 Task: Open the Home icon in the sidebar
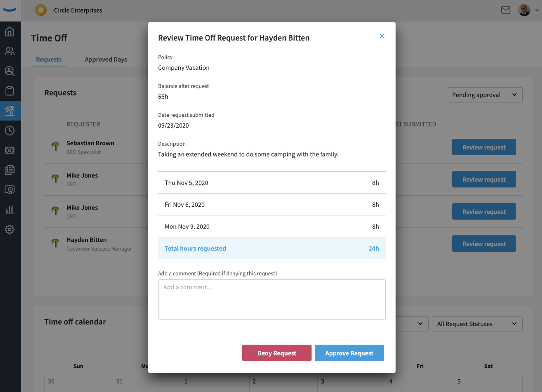pos(10,31)
